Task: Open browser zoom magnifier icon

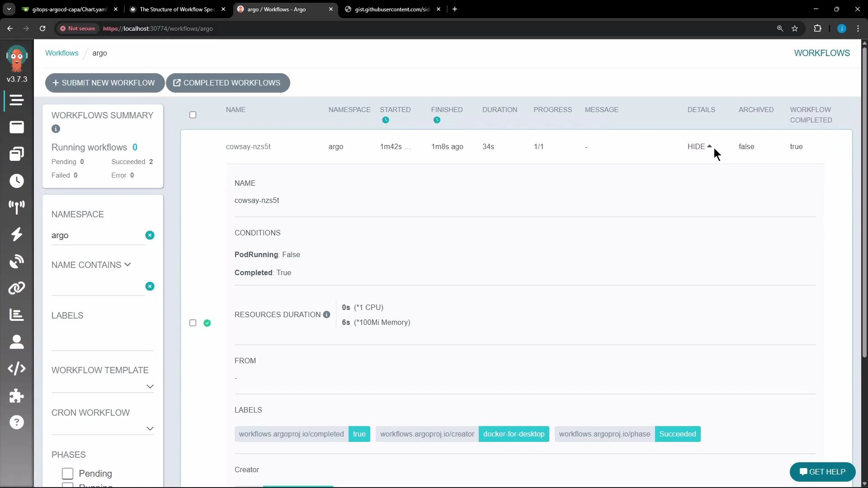Action: pos(780,28)
